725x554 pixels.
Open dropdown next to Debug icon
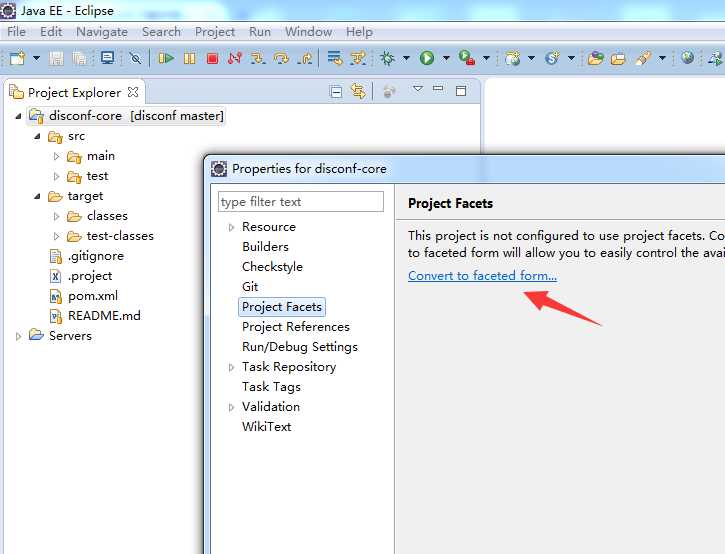406,58
